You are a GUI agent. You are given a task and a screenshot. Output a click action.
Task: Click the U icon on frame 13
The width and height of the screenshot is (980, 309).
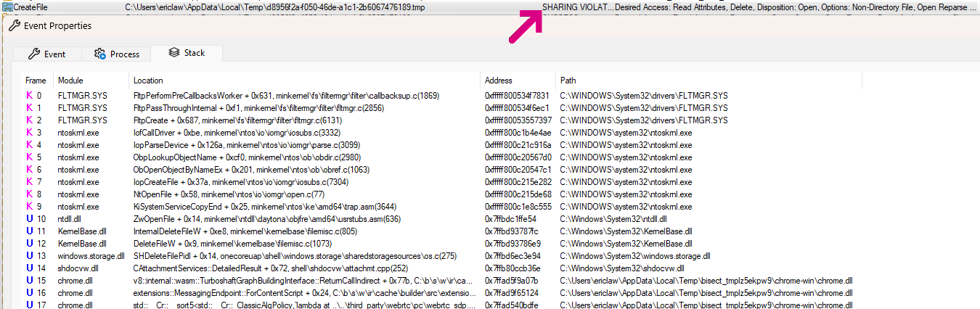point(29,256)
